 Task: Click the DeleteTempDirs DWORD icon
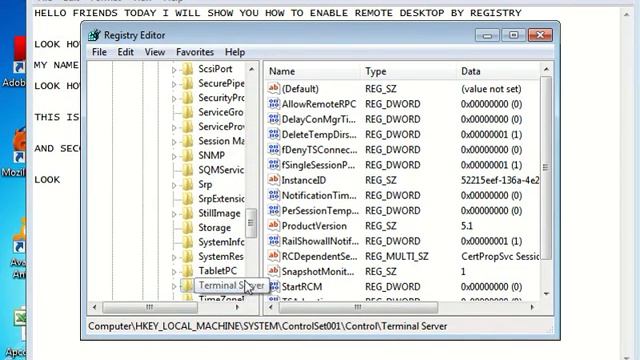273,134
